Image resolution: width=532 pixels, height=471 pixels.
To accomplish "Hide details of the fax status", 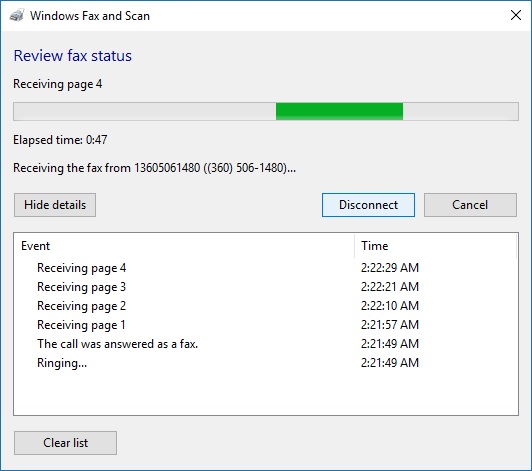I will coord(55,205).
